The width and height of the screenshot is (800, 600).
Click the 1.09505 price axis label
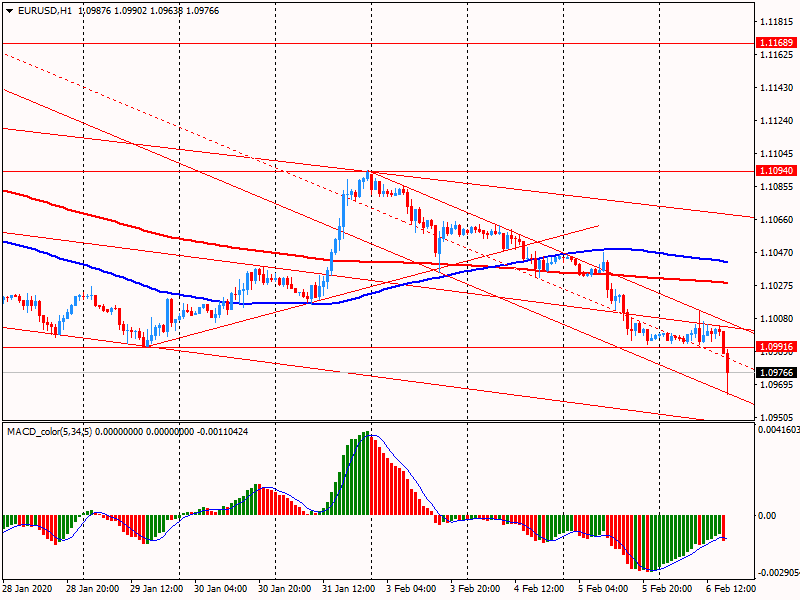(777, 417)
